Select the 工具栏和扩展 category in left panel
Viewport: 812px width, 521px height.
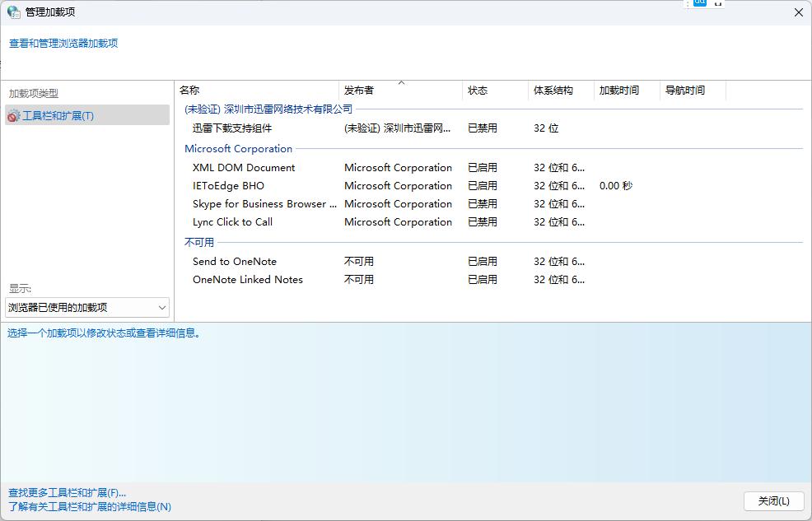tap(58, 115)
